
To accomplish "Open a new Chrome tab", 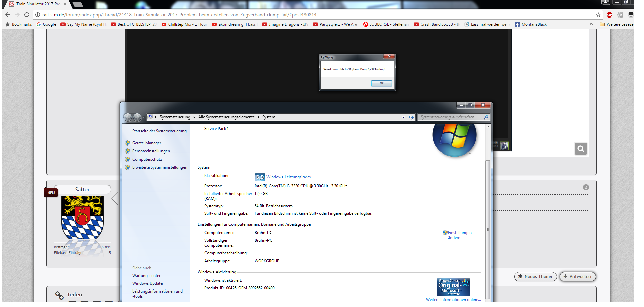I will [x=77, y=4].
